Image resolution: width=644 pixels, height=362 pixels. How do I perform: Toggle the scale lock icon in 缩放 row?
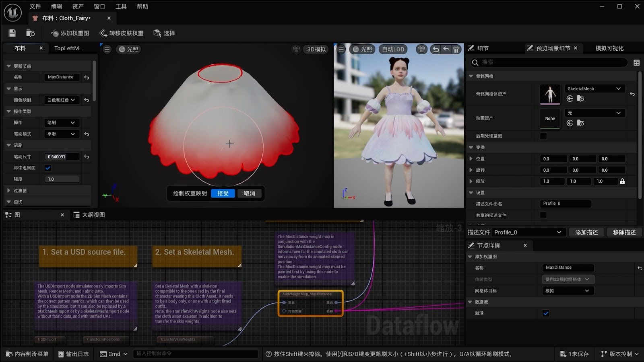point(623,181)
